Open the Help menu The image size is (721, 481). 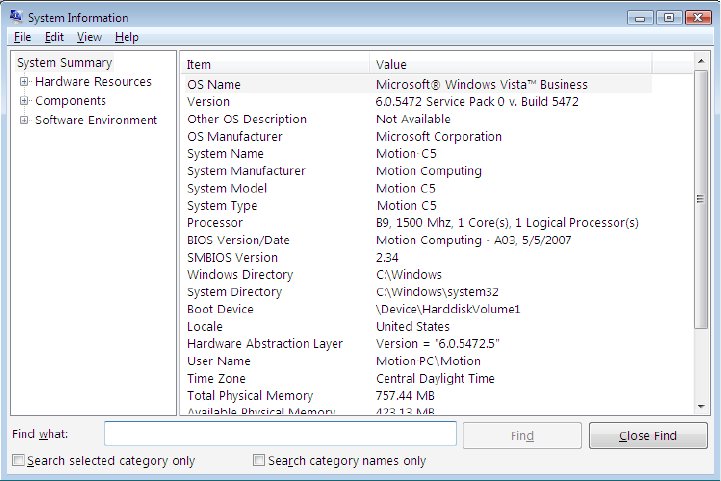click(x=127, y=37)
